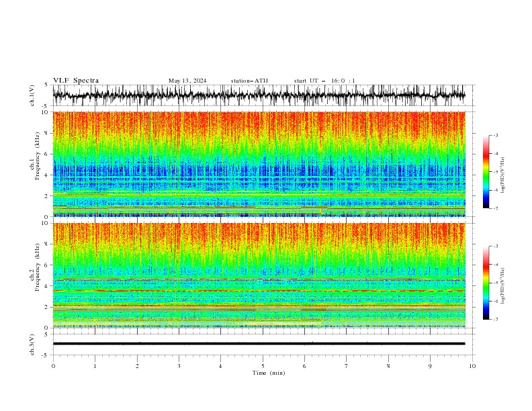This screenshot has width=532, height=411.
Task: Click the ch.1 spectrogram panel
Action: point(259,164)
